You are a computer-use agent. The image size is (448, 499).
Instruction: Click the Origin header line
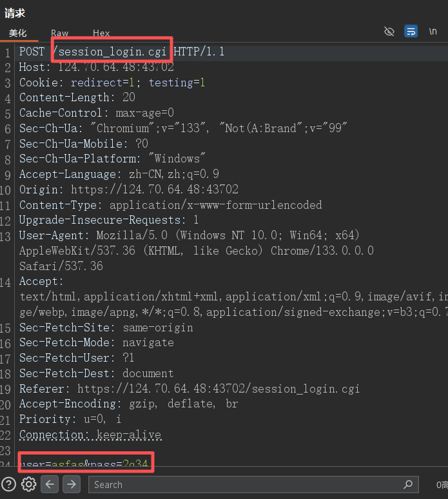[129, 190]
